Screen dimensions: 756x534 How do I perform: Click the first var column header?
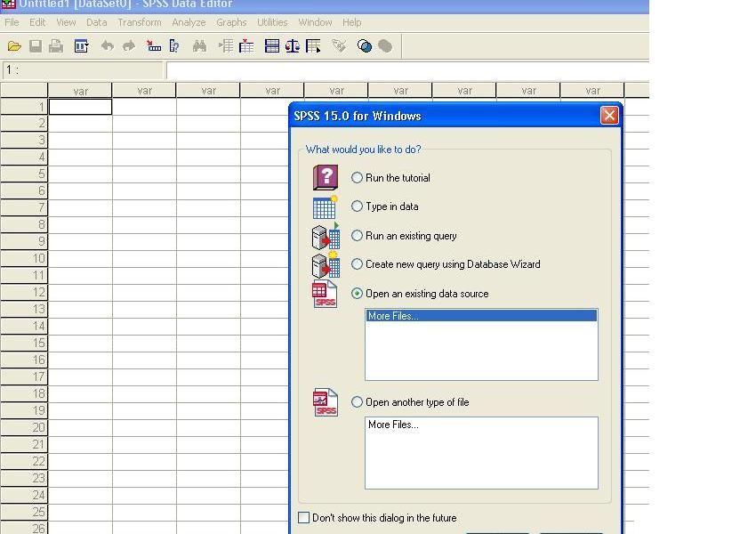(x=80, y=91)
